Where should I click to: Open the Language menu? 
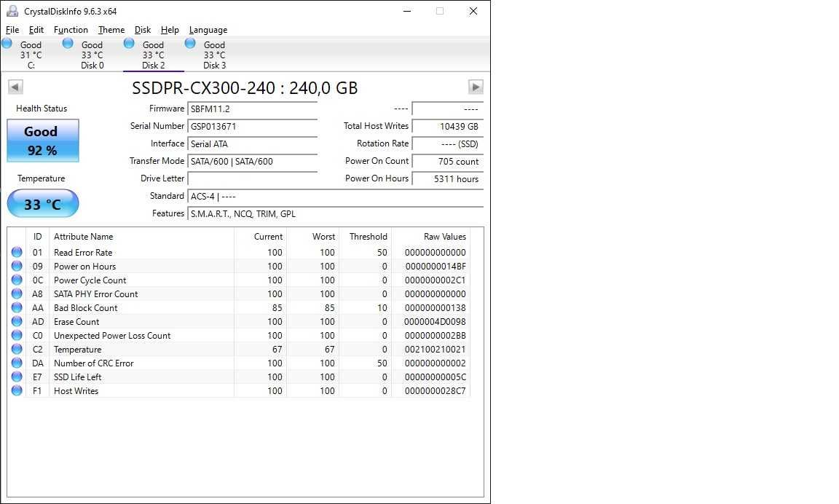208,30
